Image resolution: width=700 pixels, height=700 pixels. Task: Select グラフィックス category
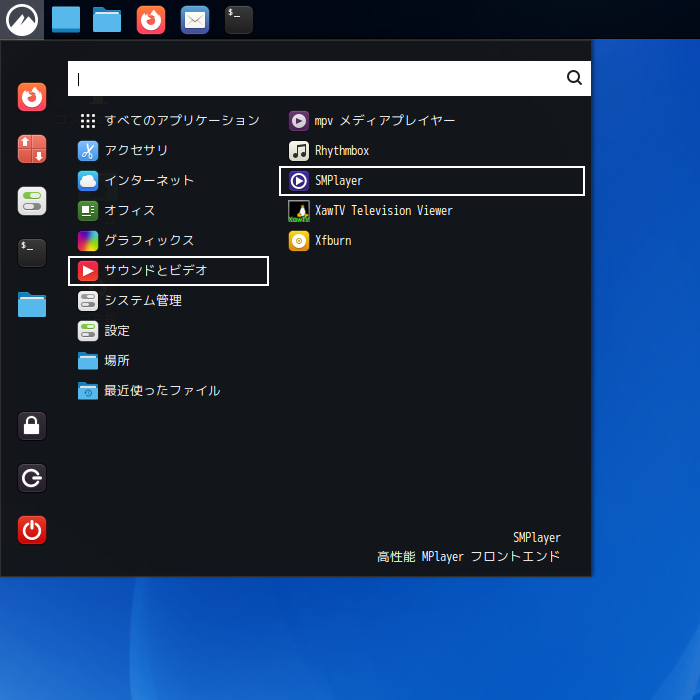168,241
